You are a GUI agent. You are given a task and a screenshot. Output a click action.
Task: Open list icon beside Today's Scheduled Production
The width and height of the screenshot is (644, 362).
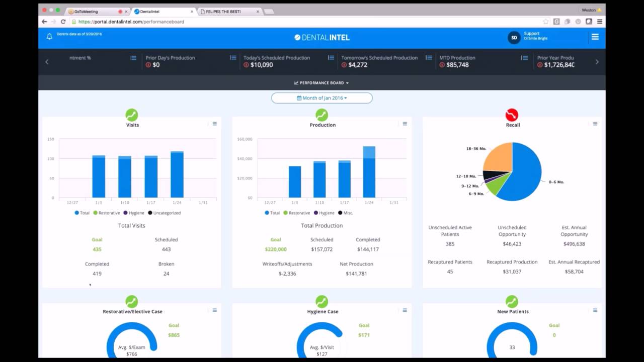[331, 58]
